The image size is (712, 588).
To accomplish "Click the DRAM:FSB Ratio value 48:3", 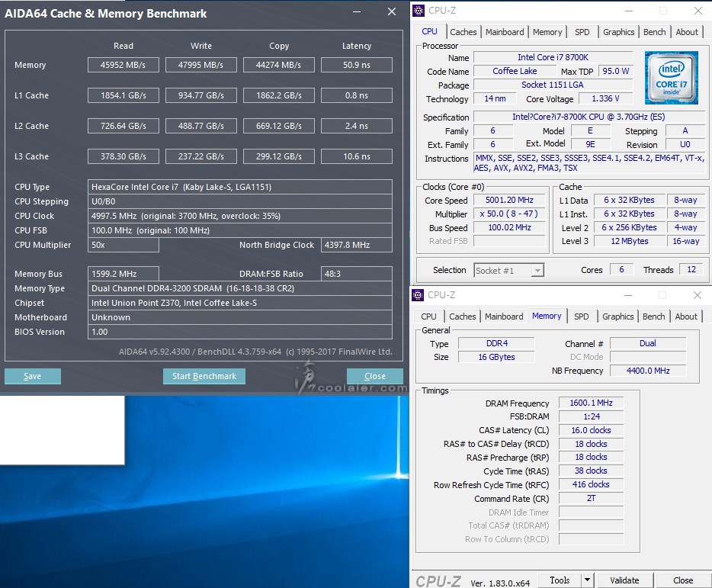I will click(x=357, y=274).
